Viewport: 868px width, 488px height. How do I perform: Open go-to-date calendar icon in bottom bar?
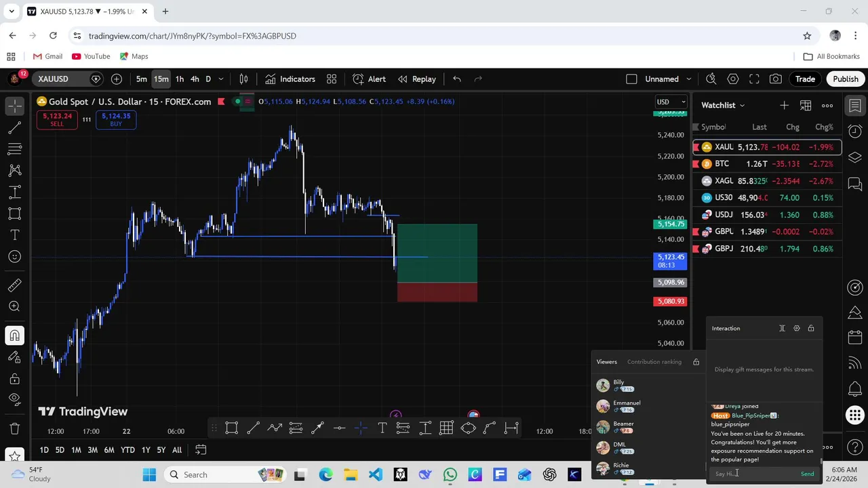(201, 450)
